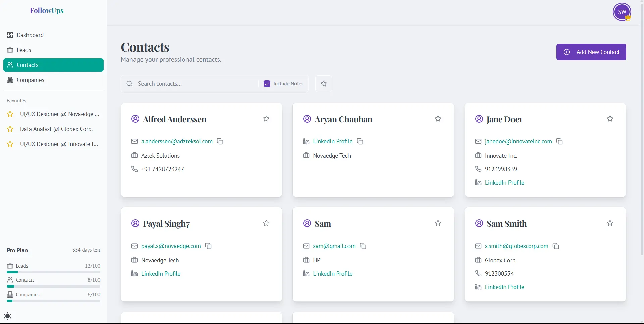This screenshot has height=324, width=644.
Task: Open favorite UI/UX Designer @ Novaedge
Action: point(53,114)
